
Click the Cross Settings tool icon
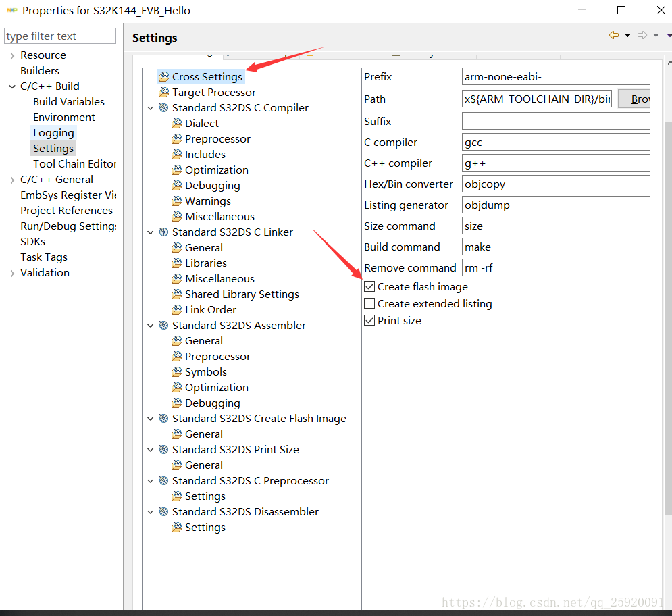pos(163,77)
